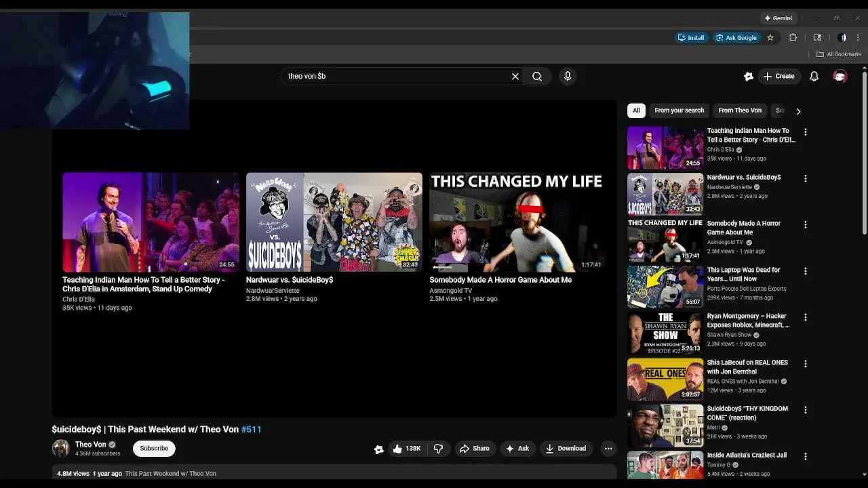Dislike the video with thumbs down
The width and height of the screenshot is (868, 488).
438,449
